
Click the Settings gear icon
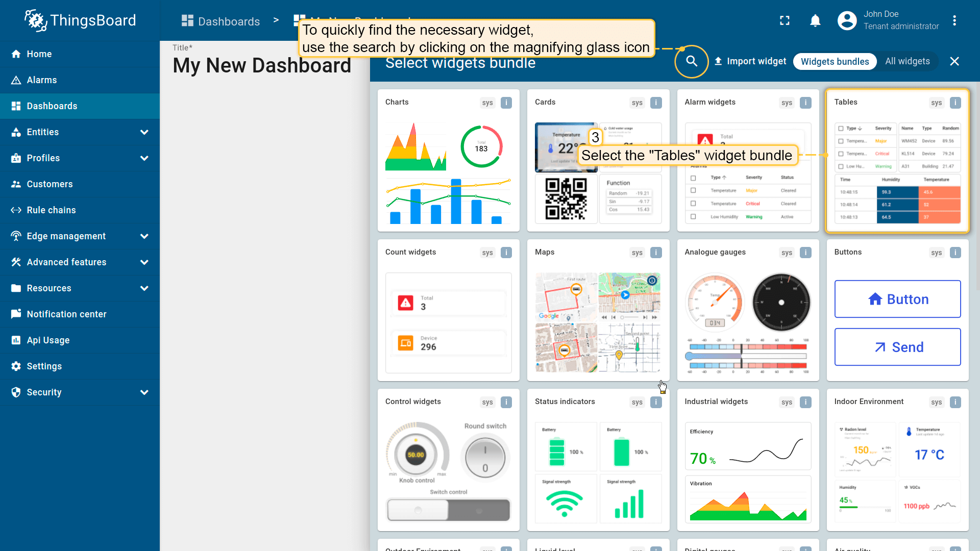(x=16, y=366)
